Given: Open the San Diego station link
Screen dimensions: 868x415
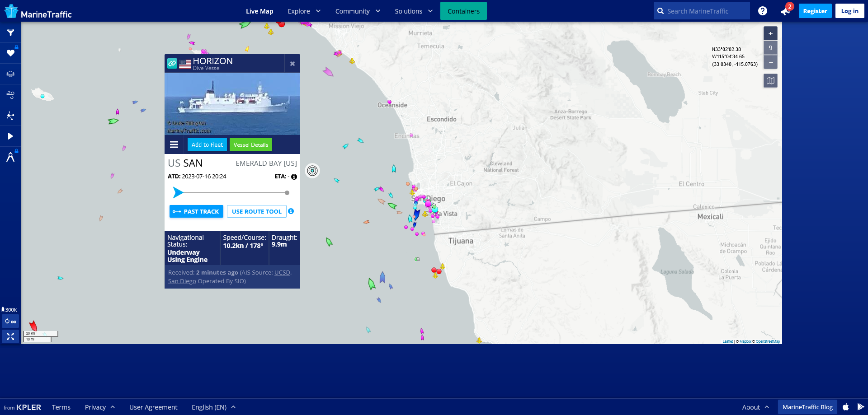Looking at the screenshot, I should coord(182,281).
